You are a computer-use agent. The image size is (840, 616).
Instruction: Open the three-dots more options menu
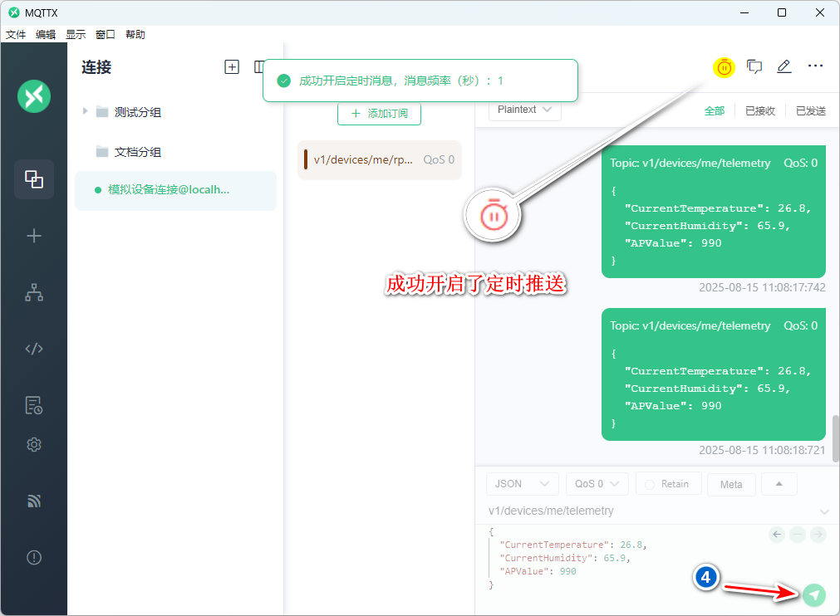[x=815, y=66]
